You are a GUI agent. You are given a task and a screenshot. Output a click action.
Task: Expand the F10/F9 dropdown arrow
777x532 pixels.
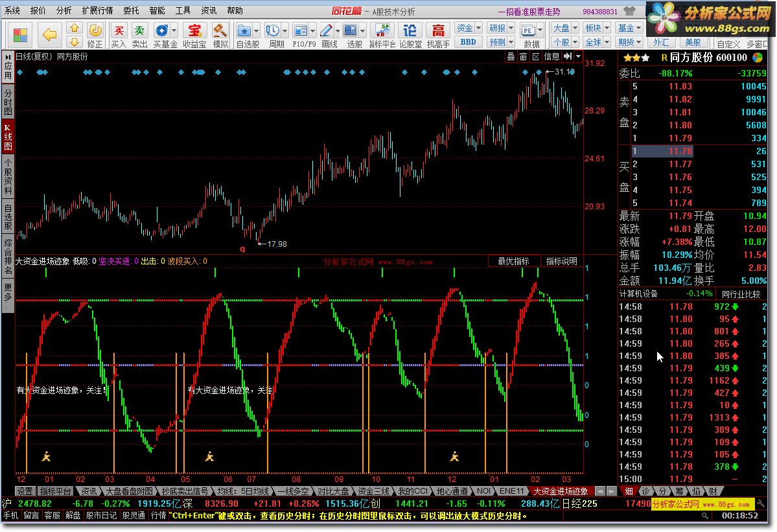pos(313,30)
